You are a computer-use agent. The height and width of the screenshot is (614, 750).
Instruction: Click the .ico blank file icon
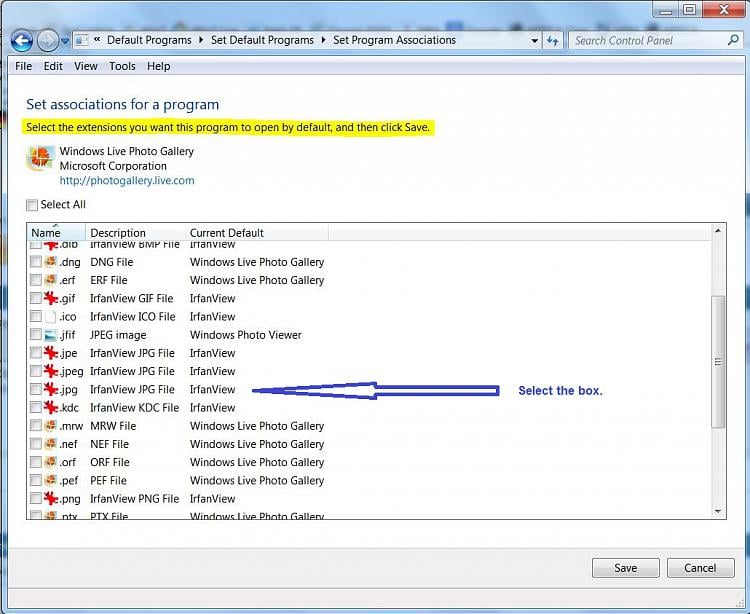[x=51, y=317]
